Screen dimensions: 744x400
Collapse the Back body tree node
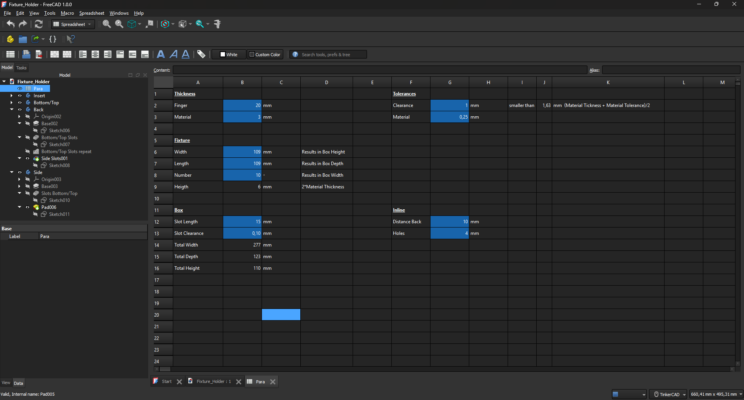pyautogui.click(x=11, y=110)
